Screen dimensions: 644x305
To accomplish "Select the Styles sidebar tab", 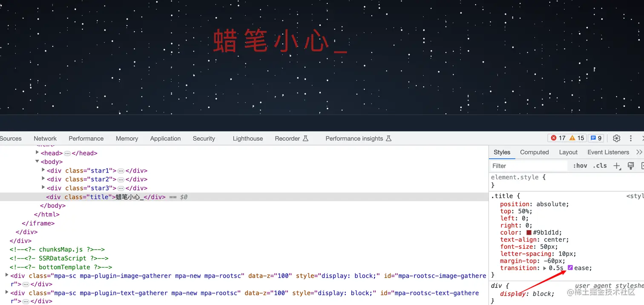I will [502, 152].
